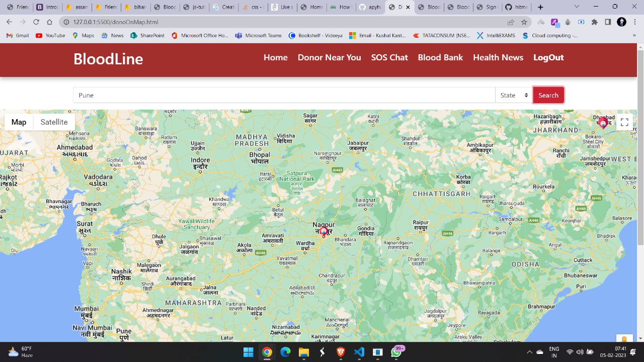Navigate back in browser

(x=9, y=22)
